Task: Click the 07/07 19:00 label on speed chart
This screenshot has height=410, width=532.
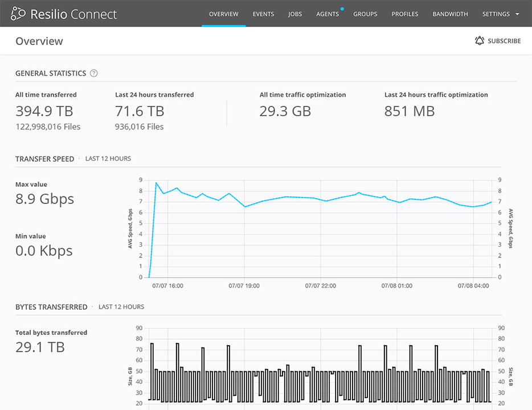Action: (244, 286)
